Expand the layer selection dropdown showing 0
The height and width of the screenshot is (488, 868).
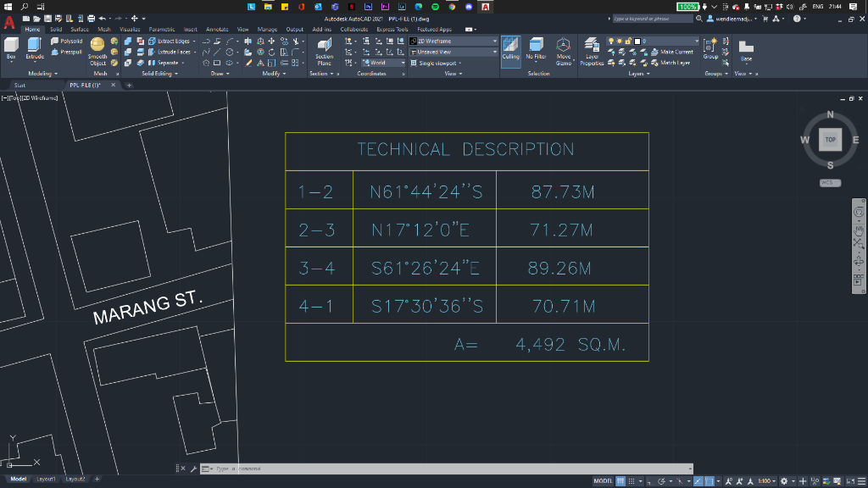(670, 41)
